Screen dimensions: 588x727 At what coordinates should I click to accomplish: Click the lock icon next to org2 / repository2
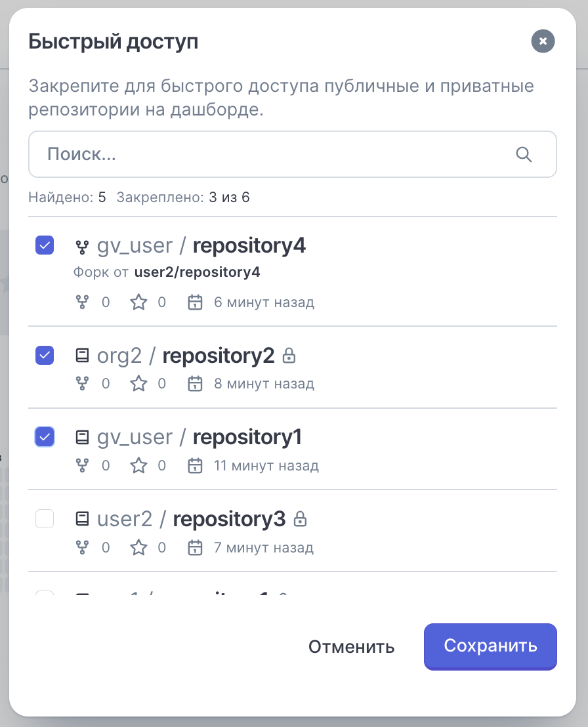[x=289, y=356]
